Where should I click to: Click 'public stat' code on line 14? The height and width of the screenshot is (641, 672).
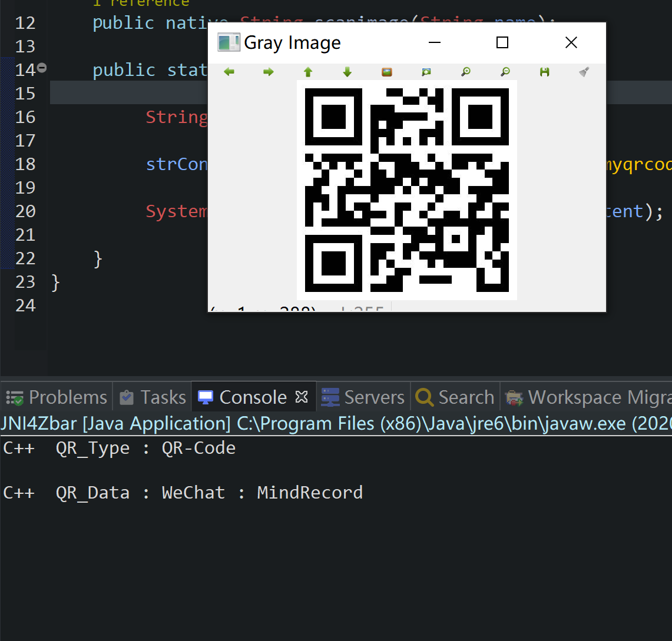(150, 70)
